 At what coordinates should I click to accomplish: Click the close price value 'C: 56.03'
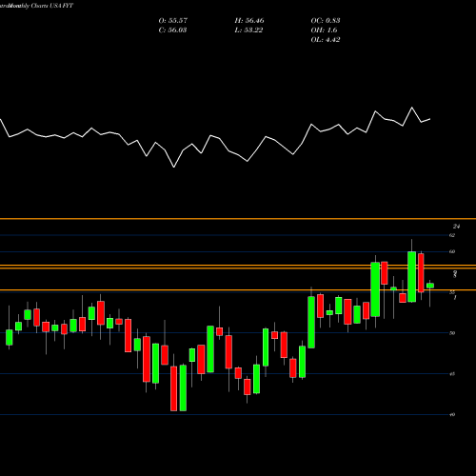(x=172, y=30)
